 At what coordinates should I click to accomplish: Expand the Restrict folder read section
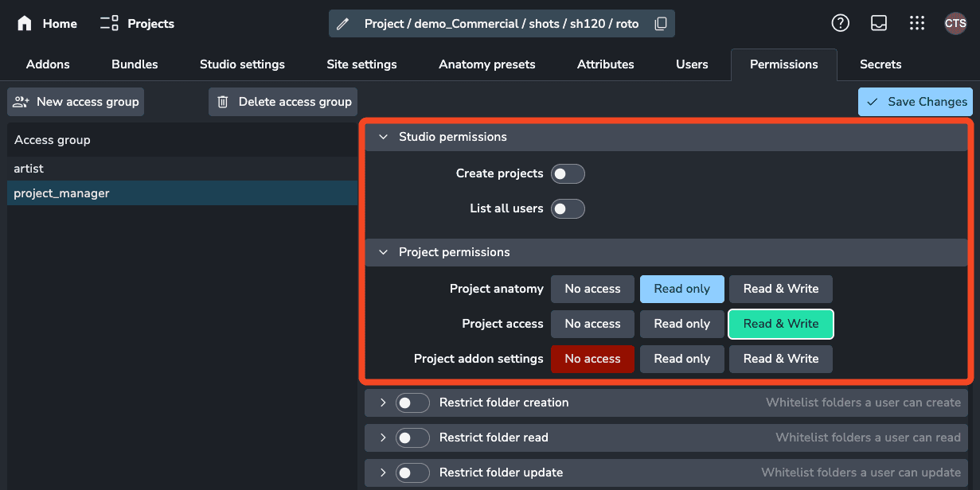(x=383, y=437)
